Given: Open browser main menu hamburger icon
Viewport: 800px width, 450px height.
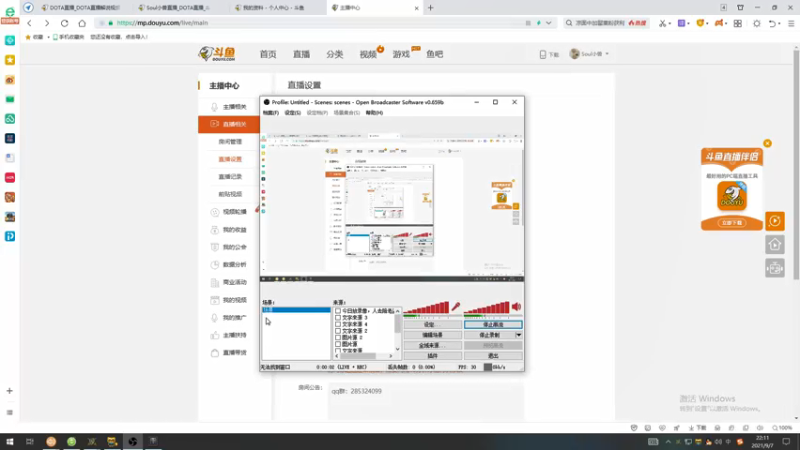Looking at the screenshot, I should click(x=791, y=23).
